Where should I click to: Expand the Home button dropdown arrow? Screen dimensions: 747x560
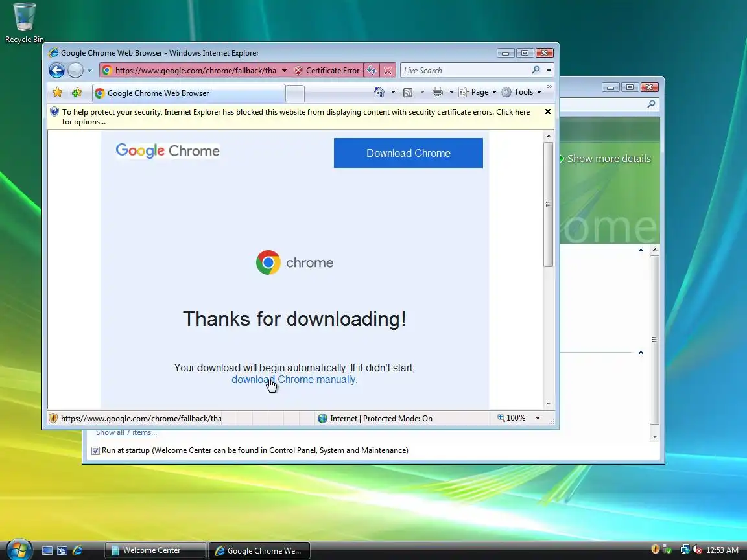(x=393, y=92)
